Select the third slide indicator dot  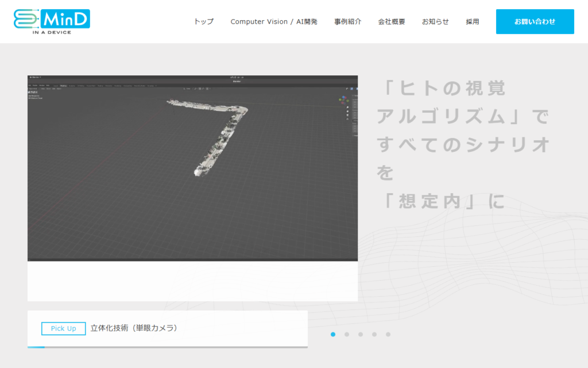point(361,334)
